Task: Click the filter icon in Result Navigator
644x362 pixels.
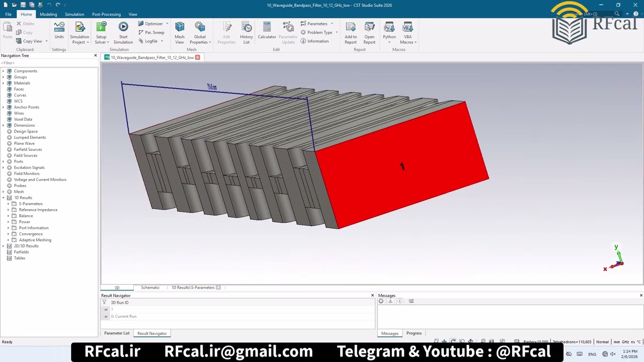Action: pyautogui.click(x=105, y=303)
